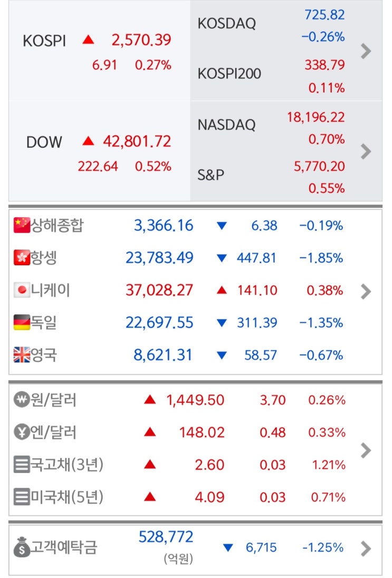Click the UK flag icon beside 영국
Viewport: 392px width, 578px height.
tap(22, 355)
